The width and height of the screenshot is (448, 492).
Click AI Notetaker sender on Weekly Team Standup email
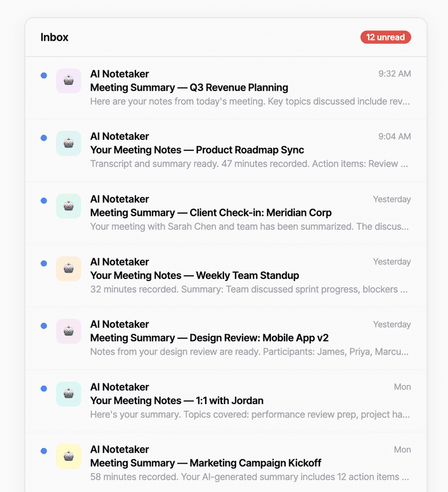[119, 262]
